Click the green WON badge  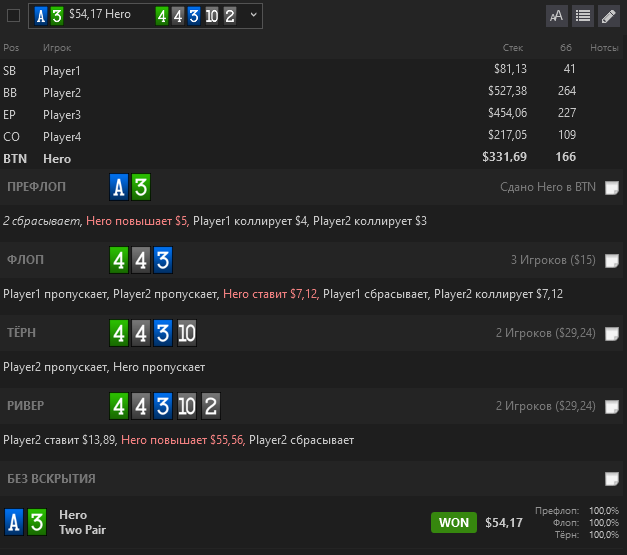[454, 523]
